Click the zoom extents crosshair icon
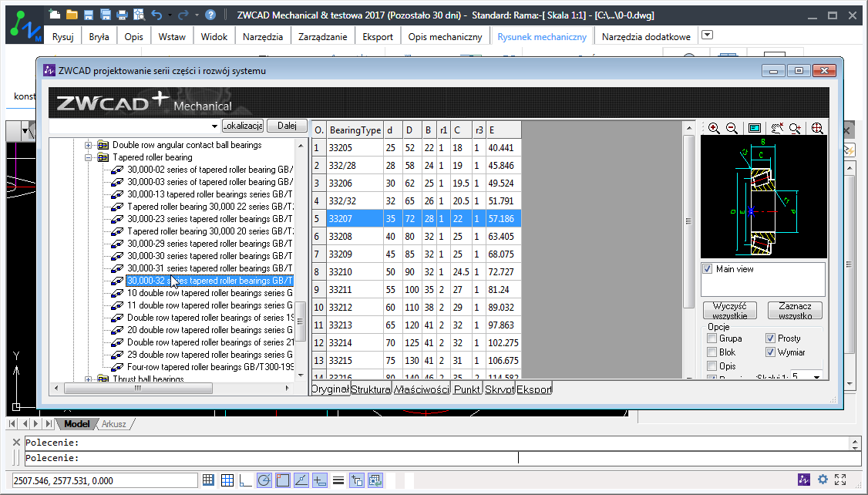 [817, 128]
